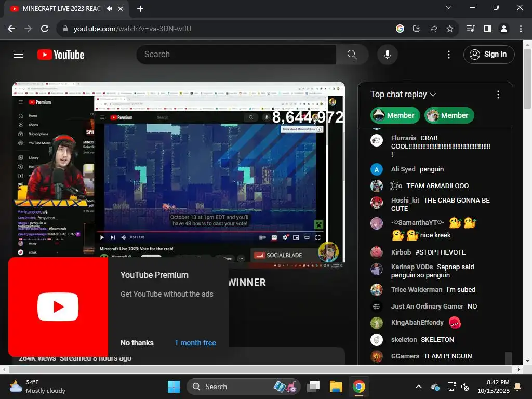
Task: Click Karlnap VODs chat author
Action: (x=411, y=267)
